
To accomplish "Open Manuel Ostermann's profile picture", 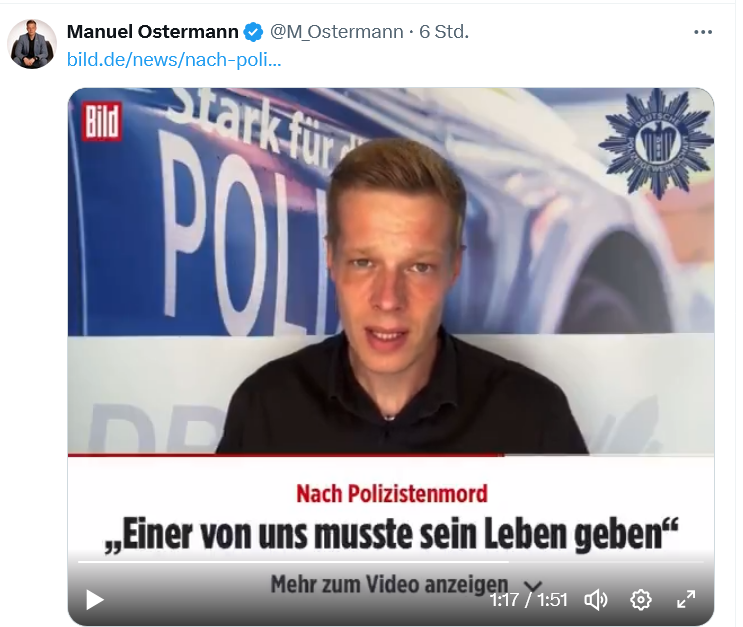I will click(x=32, y=44).
